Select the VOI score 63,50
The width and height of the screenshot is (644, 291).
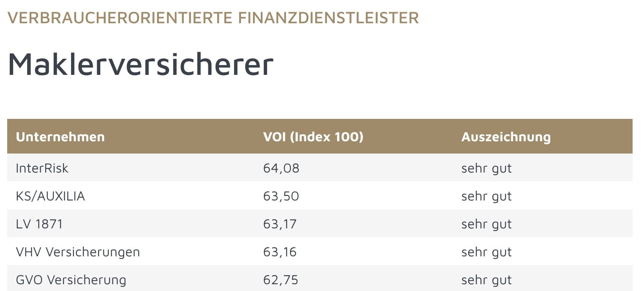pos(281,196)
